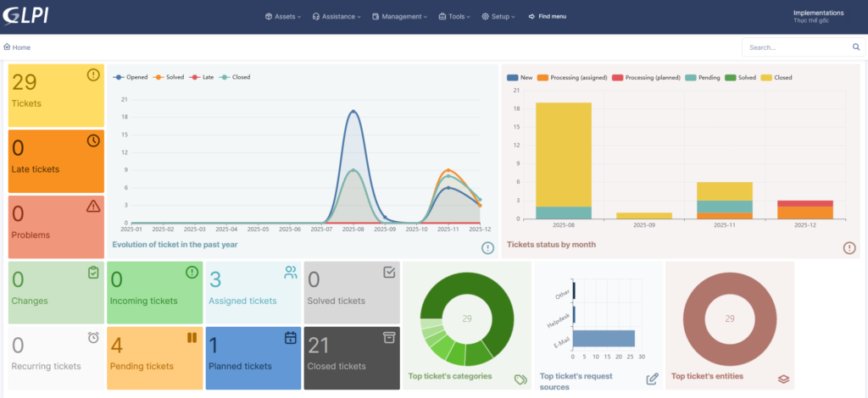Click the layers icon on Top ticket's entities
Viewport: 868px width, 398px height.
click(x=783, y=379)
